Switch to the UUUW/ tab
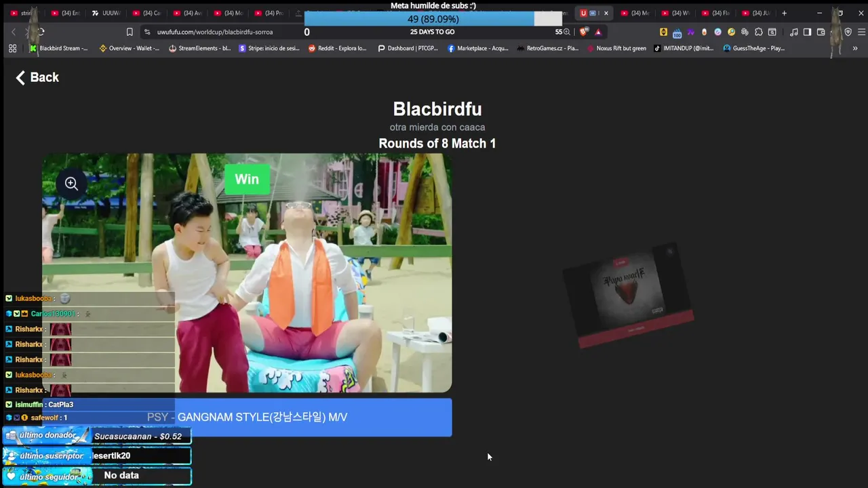This screenshot has height=488, width=868. [x=106, y=13]
